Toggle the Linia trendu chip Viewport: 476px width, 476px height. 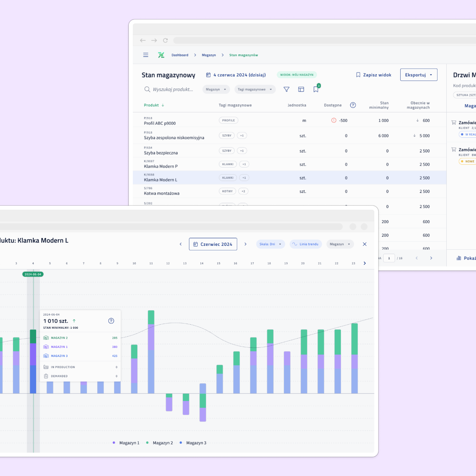pyautogui.click(x=305, y=244)
